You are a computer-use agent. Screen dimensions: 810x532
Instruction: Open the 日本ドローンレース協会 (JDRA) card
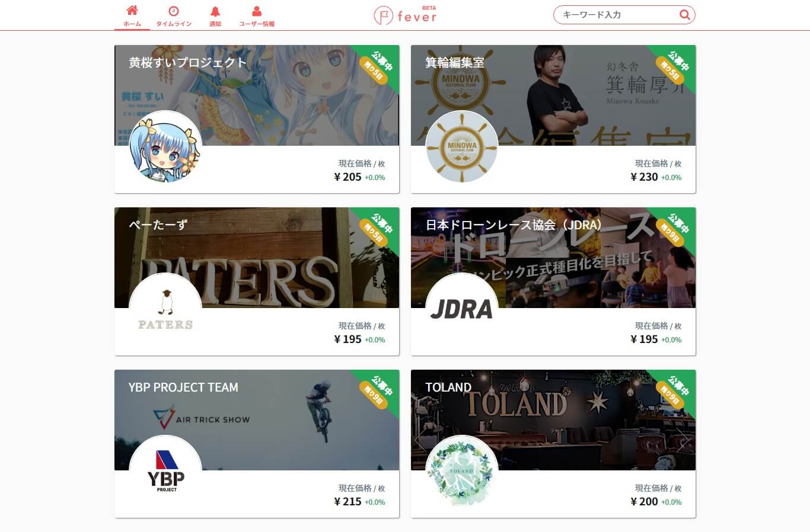point(553,281)
